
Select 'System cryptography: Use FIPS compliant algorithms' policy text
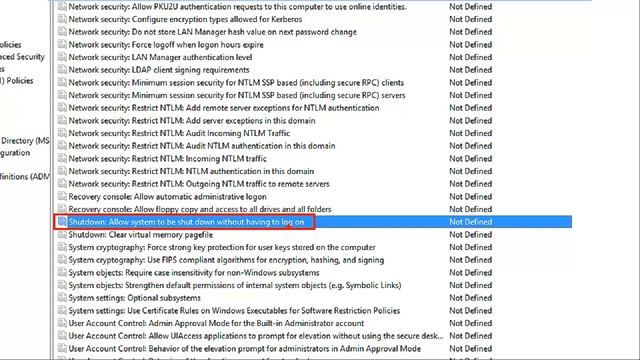[x=226, y=260]
